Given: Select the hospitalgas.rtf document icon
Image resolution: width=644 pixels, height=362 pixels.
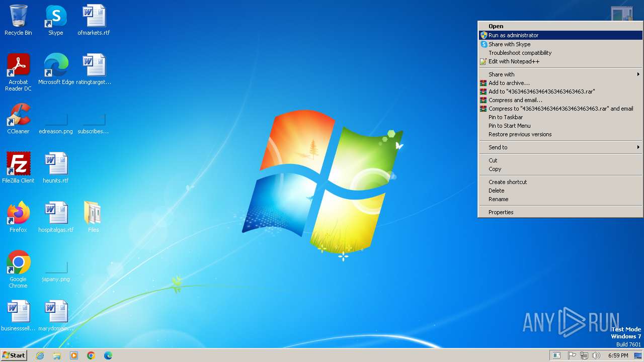Looking at the screenshot, I should pyautogui.click(x=56, y=217).
